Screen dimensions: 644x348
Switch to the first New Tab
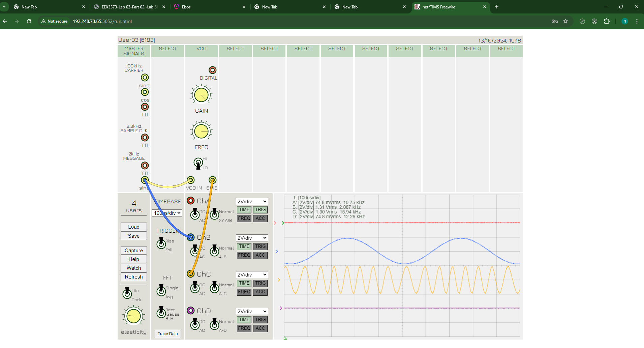click(49, 7)
